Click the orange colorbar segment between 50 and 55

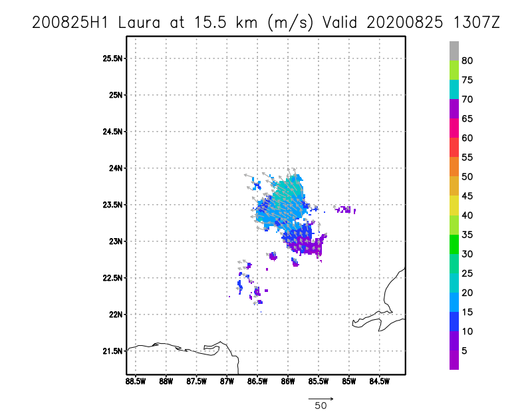tap(454, 167)
